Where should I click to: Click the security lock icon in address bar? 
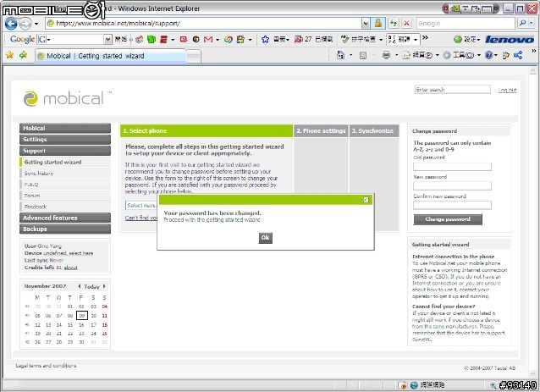(378, 24)
